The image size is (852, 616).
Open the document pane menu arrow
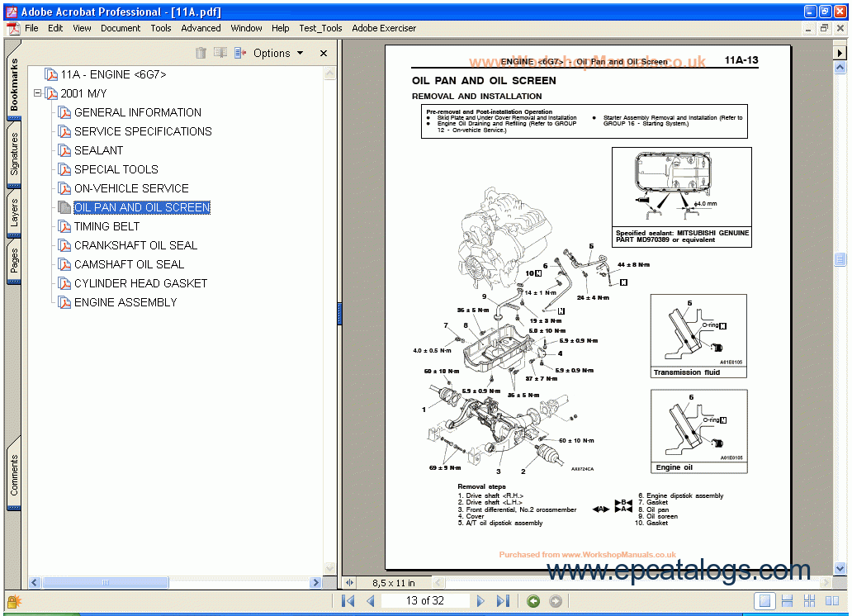840,53
